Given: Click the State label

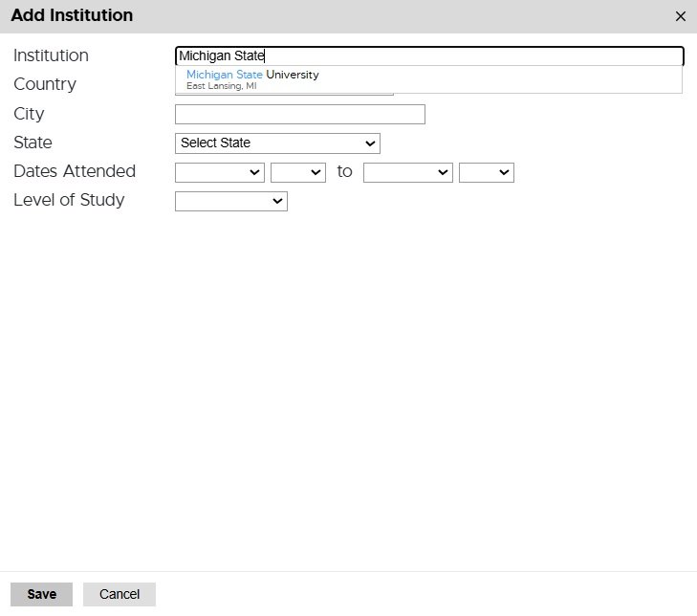Looking at the screenshot, I should (x=33, y=143).
